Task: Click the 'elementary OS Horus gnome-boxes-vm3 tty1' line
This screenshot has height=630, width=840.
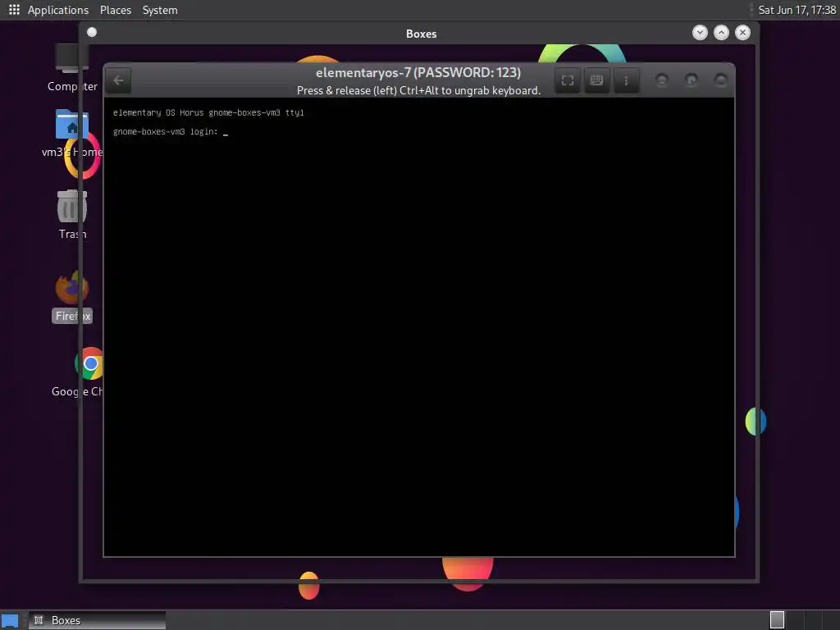Action: [208, 112]
